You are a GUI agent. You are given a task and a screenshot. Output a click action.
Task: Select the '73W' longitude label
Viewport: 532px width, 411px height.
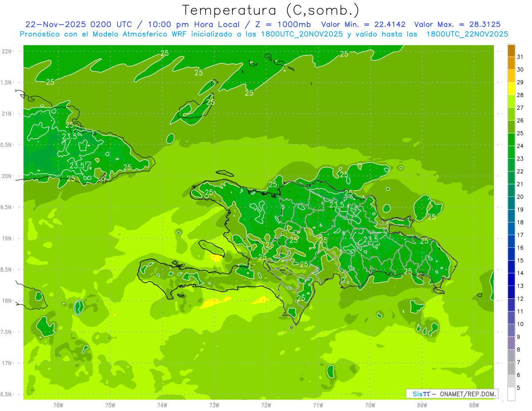click(214, 405)
